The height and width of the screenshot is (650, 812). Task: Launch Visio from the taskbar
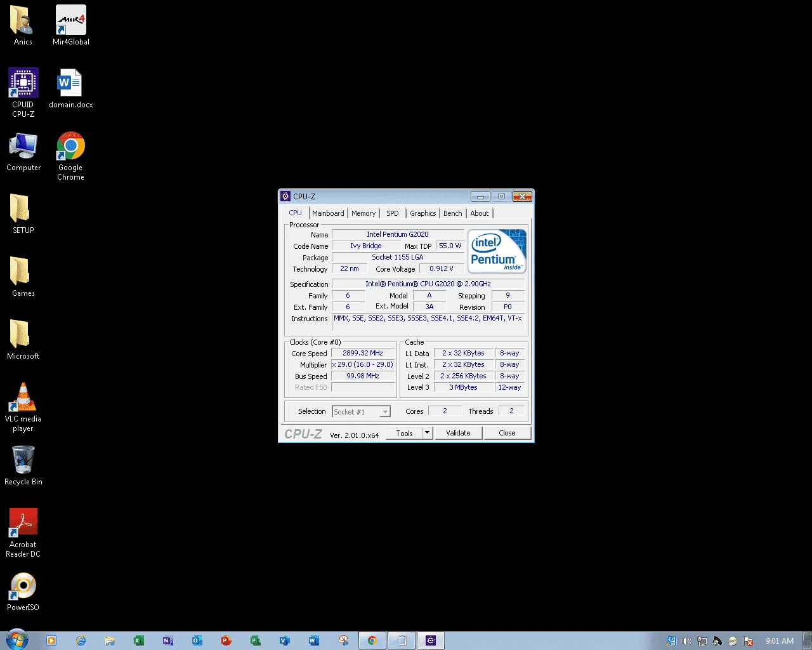coord(285,640)
